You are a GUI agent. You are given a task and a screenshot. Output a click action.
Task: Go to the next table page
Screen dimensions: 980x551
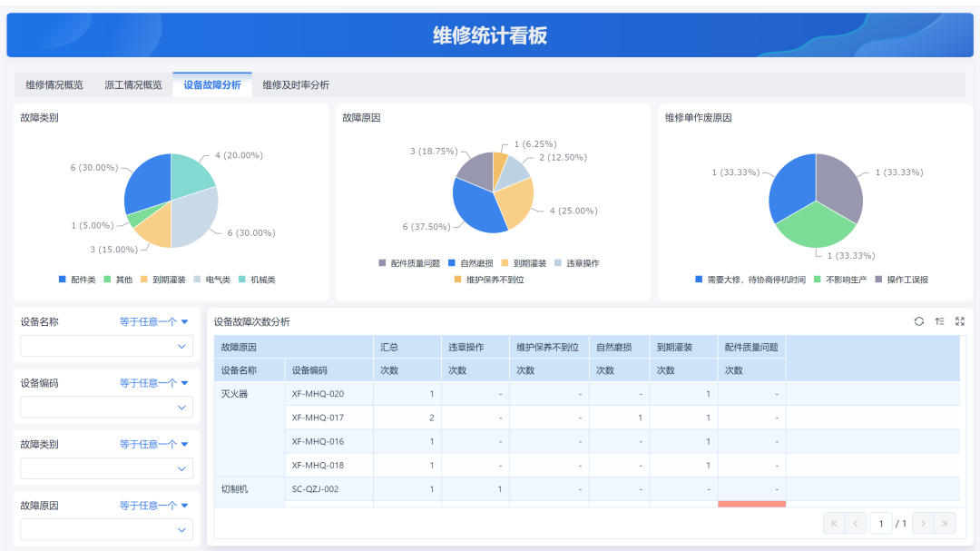922,524
